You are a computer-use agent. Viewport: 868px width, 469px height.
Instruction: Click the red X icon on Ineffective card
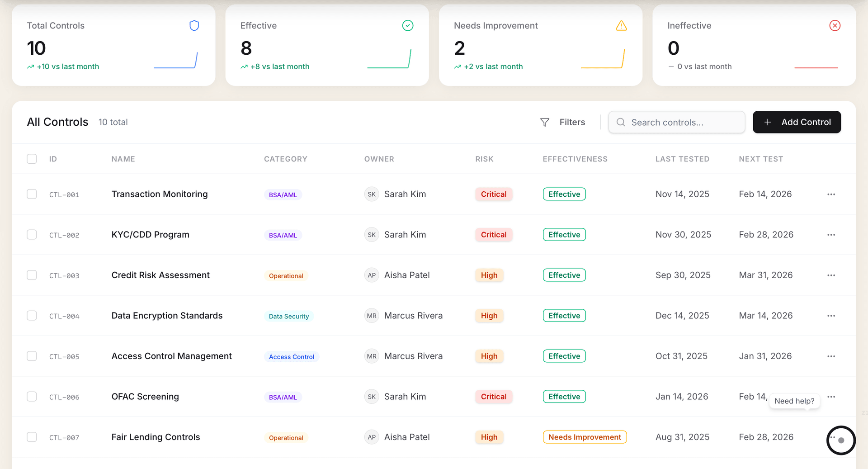click(x=835, y=26)
